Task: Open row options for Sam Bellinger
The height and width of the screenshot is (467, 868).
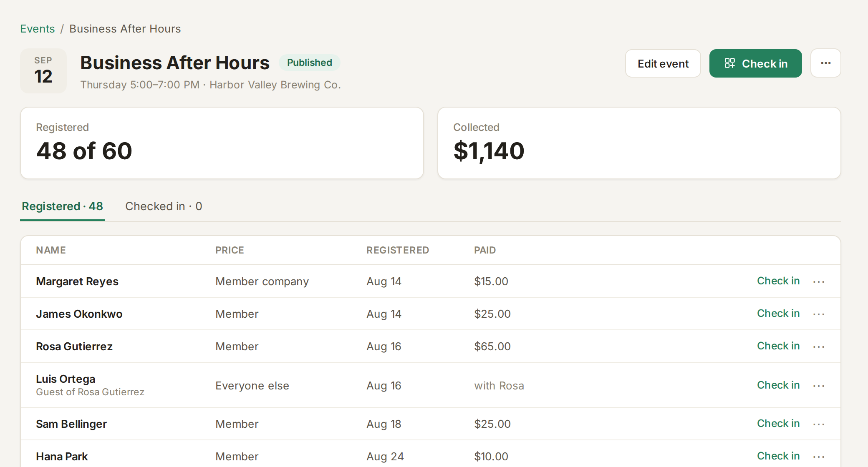Action: click(x=819, y=424)
